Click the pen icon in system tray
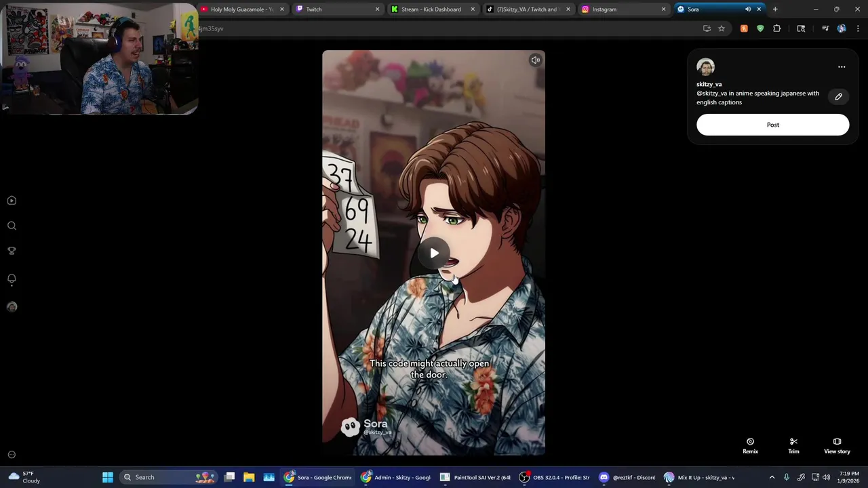The height and width of the screenshot is (488, 868). click(x=801, y=477)
